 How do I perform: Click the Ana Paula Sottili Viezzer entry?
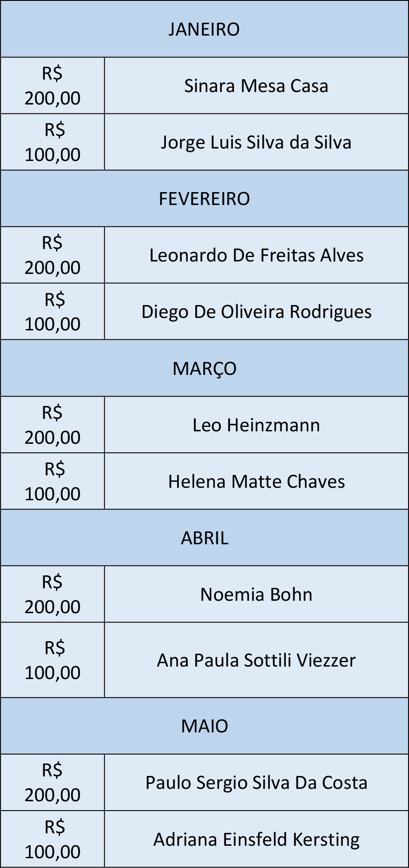(x=256, y=660)
